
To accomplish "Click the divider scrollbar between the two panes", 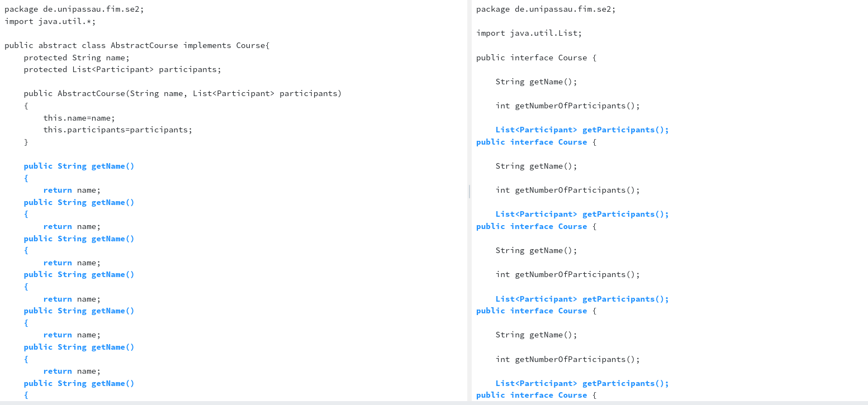I will 469,192.
